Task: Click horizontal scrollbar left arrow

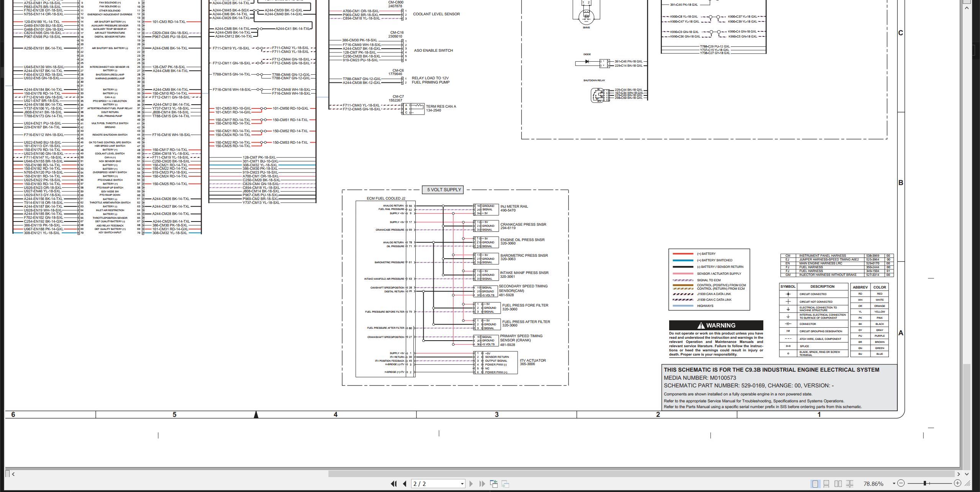Action: pos(13,474)
